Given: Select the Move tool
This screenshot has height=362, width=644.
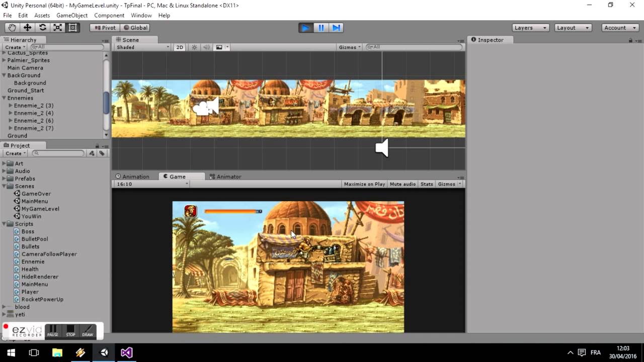Looking at the screenshot, I should click(27, 28).
